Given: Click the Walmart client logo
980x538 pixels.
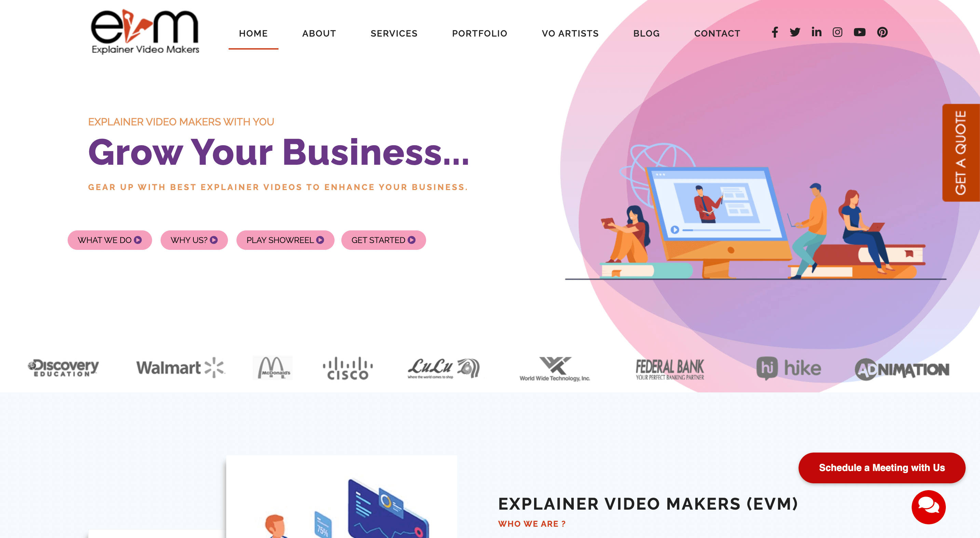Looking at the screenshot, I should (x=179, y=368).
